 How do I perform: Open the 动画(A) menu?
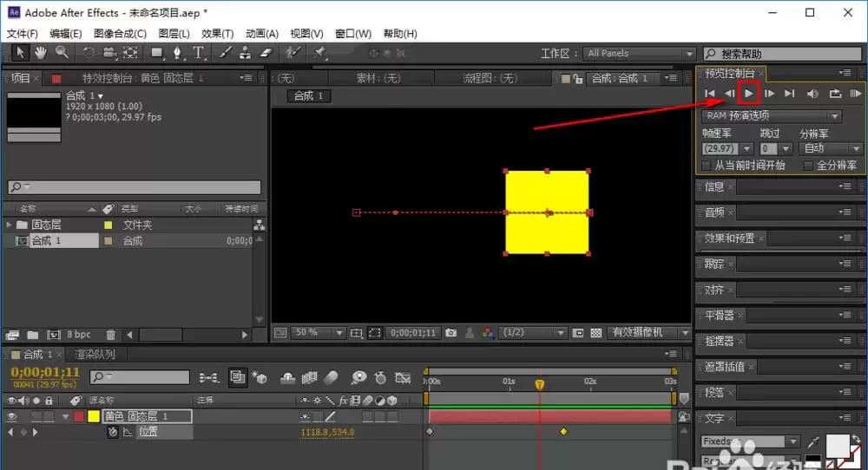[x=262, y=34]
